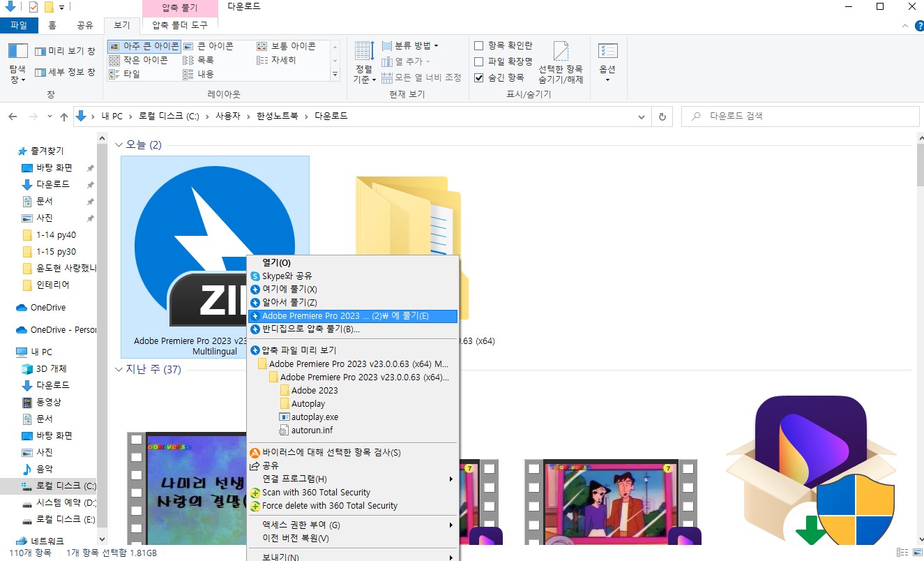Image resolution: width=924 pixels, height=561 pixels.
Task: Switch to the Share (공유) ribbon tab
Action: tap(85, 25)
